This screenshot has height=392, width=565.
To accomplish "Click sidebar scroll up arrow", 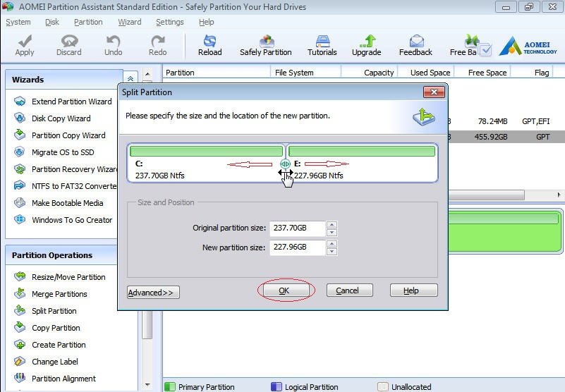I will [147, 74].
